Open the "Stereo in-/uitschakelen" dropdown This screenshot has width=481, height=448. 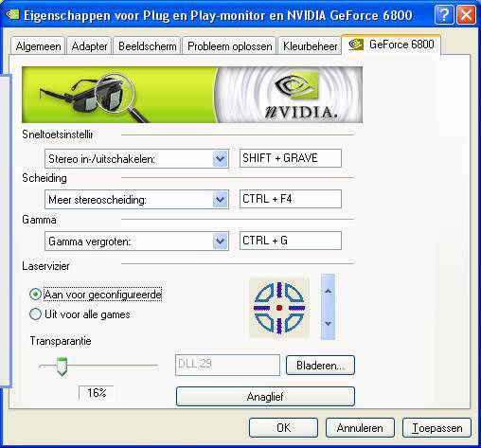click(x=221, y=159)
